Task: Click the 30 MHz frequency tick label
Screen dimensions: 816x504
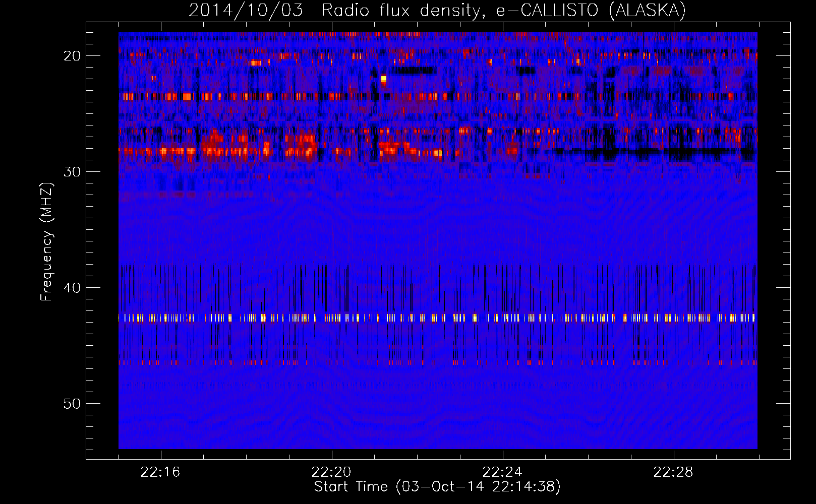Action: tap(72, 172)
